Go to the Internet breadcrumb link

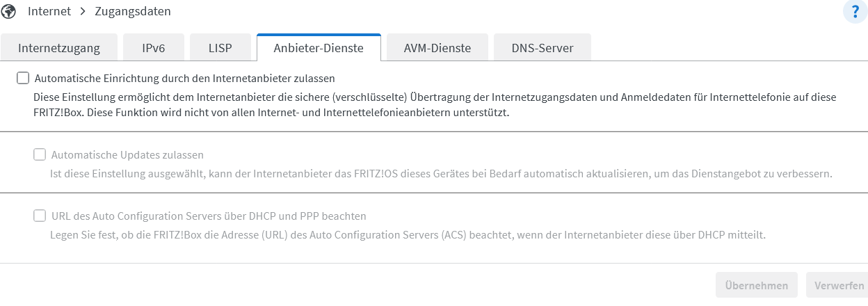(49, 11)
